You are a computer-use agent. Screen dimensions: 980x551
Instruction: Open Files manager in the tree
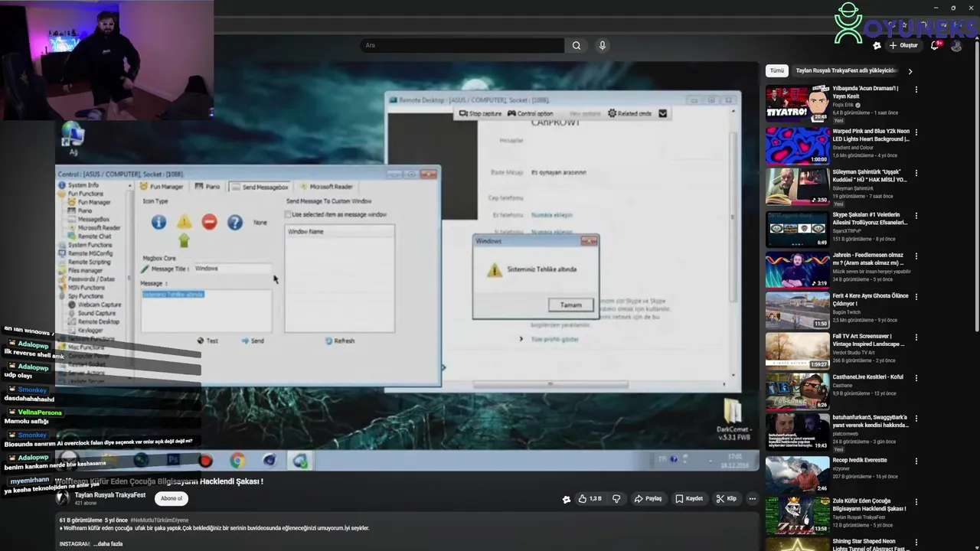(85, 270)
